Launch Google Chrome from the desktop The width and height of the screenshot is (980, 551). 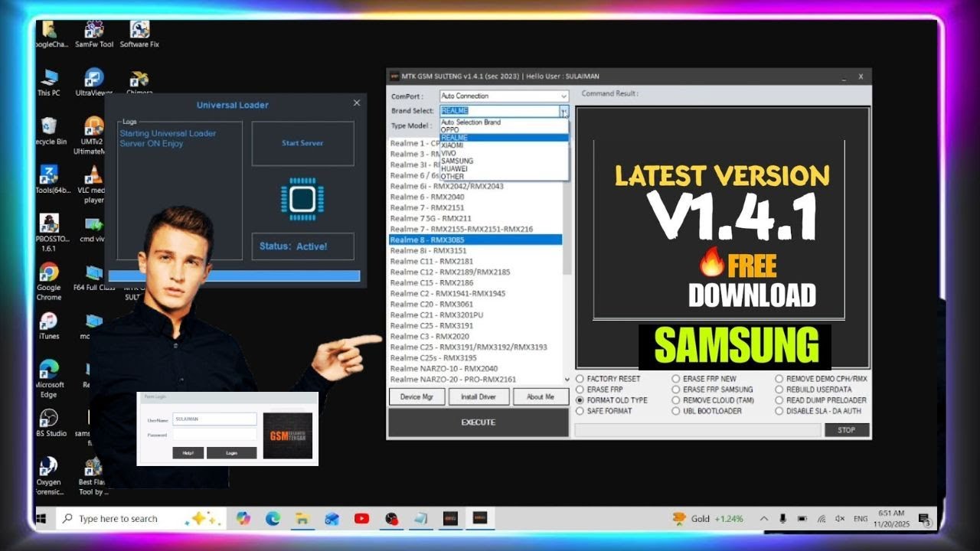tap(49, 282)
